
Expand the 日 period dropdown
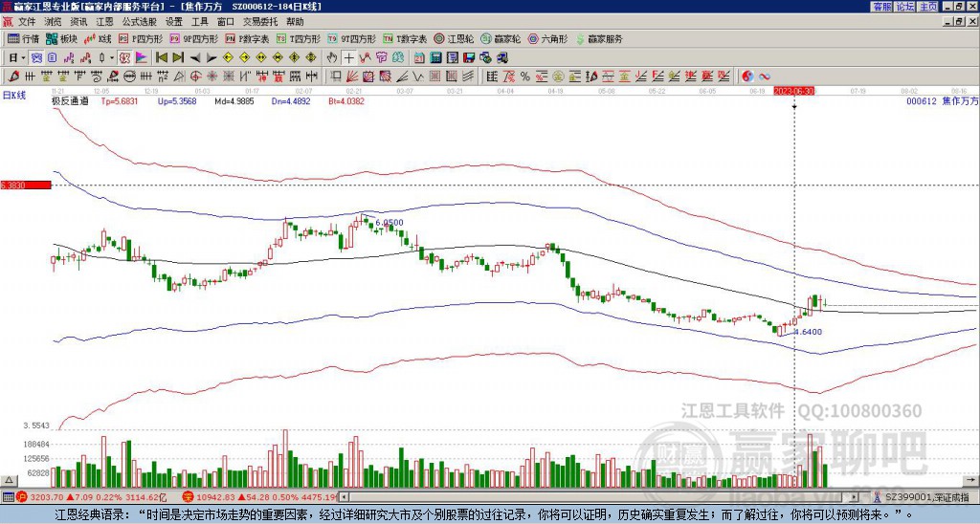[23, 58]
